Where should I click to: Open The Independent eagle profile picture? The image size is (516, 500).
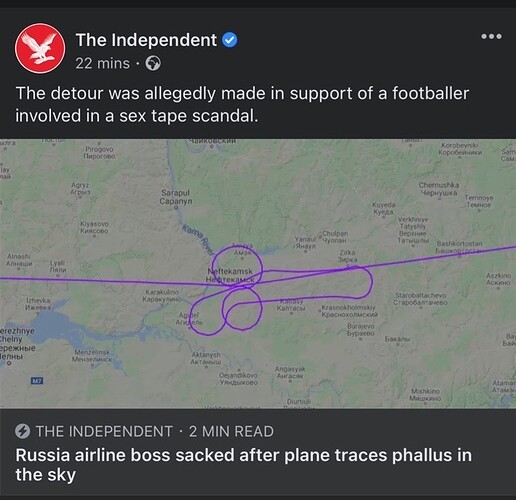pos(40,48)
